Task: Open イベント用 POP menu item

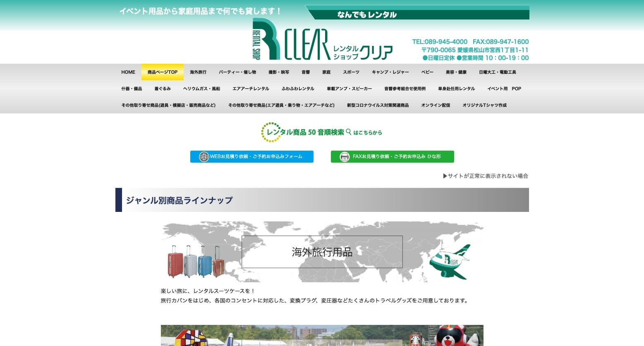Action: tap(504, 89)
